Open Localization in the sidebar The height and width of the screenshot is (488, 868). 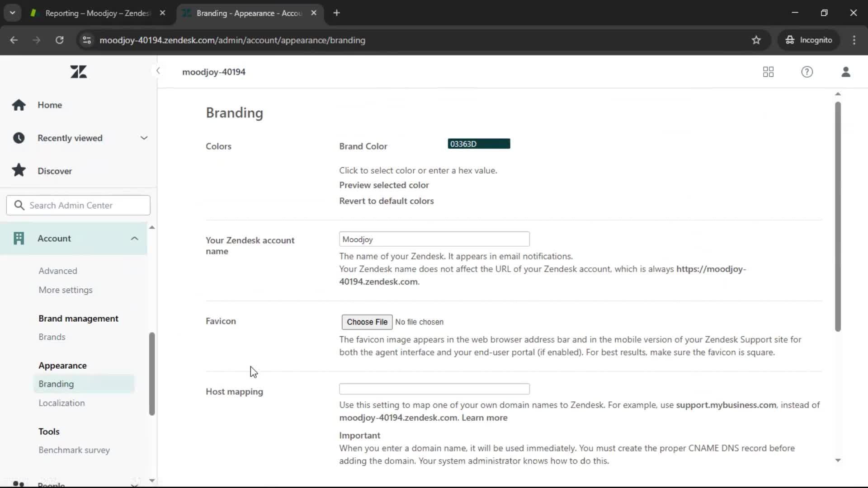61,403
